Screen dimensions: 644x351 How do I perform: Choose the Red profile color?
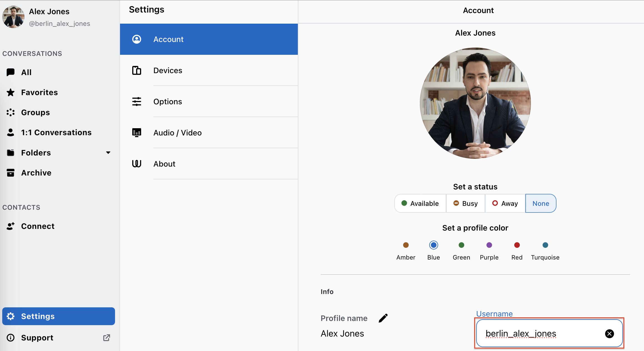tap(517, 245)
